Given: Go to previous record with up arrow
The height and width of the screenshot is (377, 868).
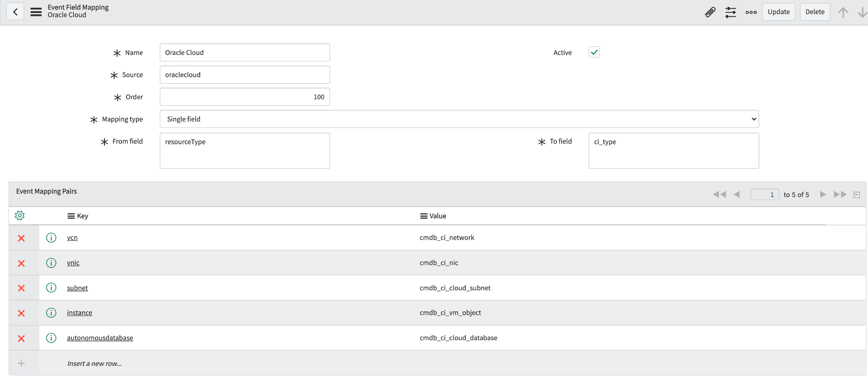Looking at the screenshot, I should (843, 12).
